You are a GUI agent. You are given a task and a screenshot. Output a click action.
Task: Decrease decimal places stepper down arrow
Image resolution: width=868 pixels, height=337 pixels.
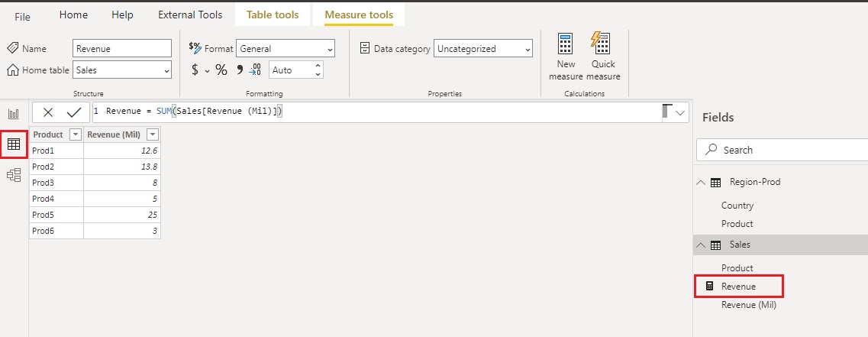point(318,74)
